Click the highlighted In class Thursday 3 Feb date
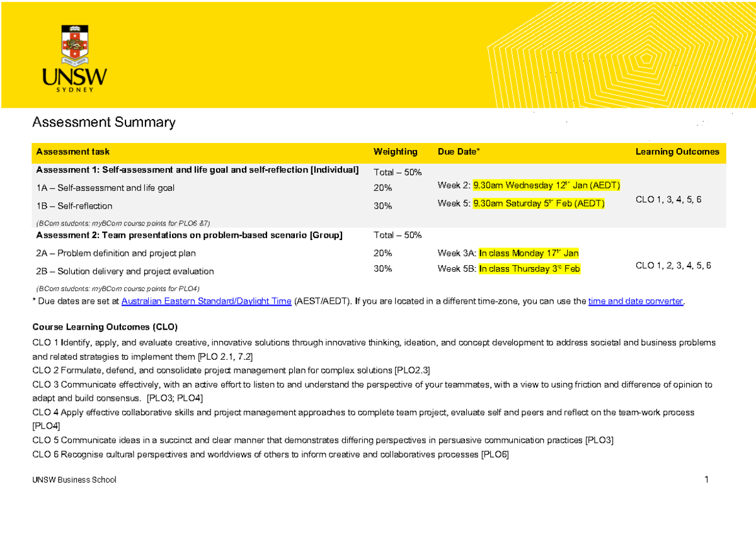 529,268
